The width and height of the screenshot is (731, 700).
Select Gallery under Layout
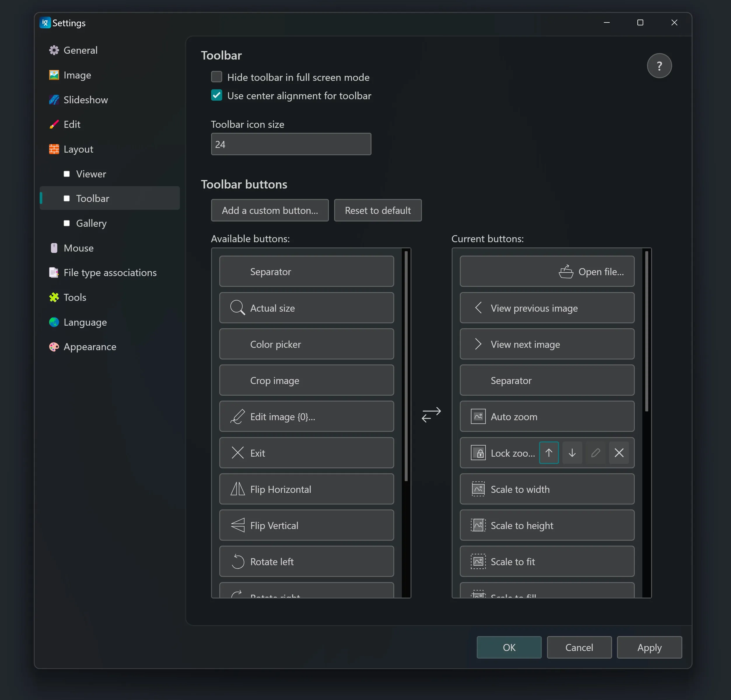pyautogui.click(x=91, y=223)
